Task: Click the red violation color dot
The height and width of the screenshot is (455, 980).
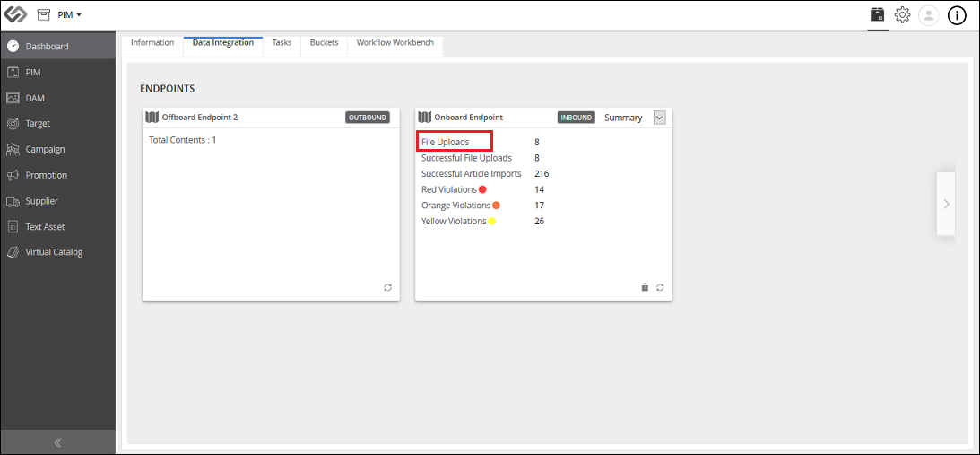Action: [x=482, y=189]
